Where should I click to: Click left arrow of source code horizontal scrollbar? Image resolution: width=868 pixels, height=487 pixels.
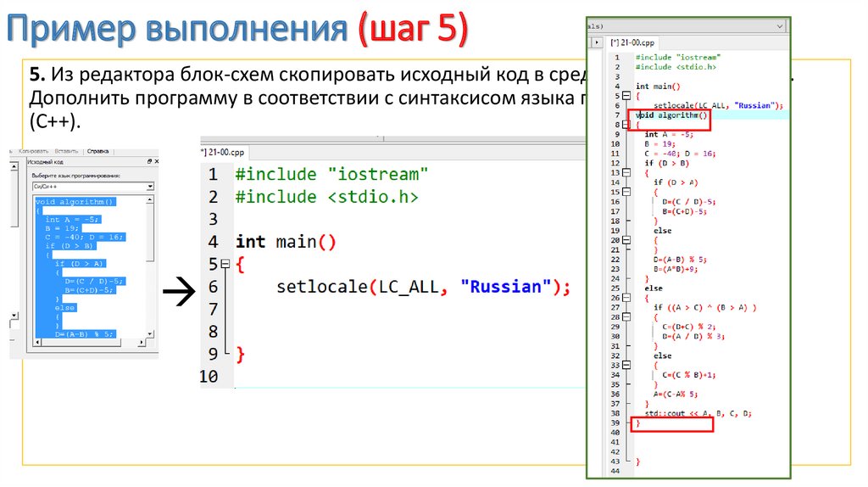(x=37, y=343)
